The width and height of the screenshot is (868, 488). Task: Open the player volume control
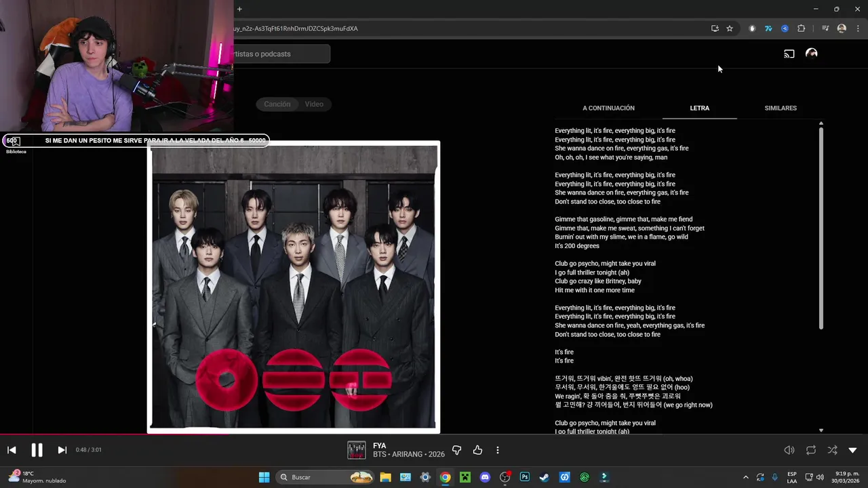coord(789,450)
